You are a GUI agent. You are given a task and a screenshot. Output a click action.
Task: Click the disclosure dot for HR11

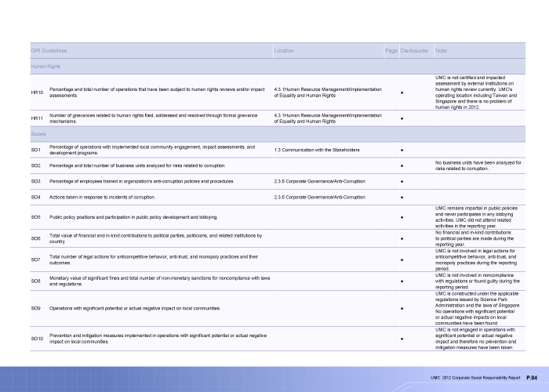402,119
